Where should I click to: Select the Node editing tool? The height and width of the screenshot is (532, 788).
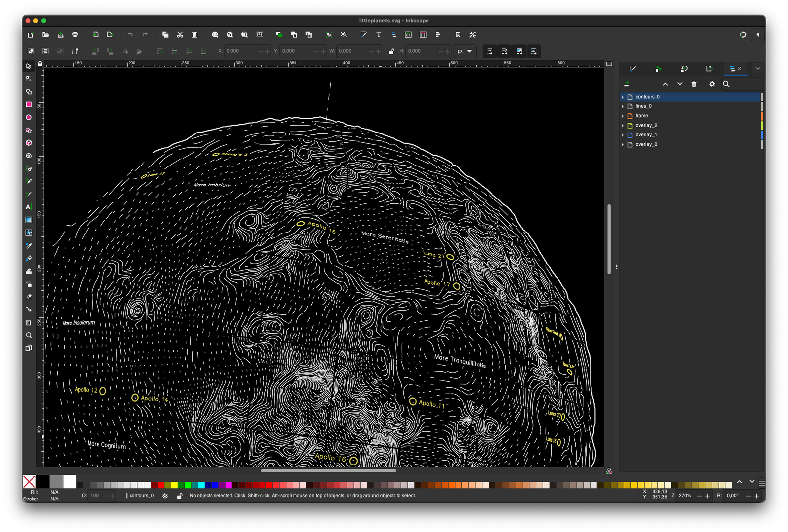pyautogui.click(x=29, y=78)
